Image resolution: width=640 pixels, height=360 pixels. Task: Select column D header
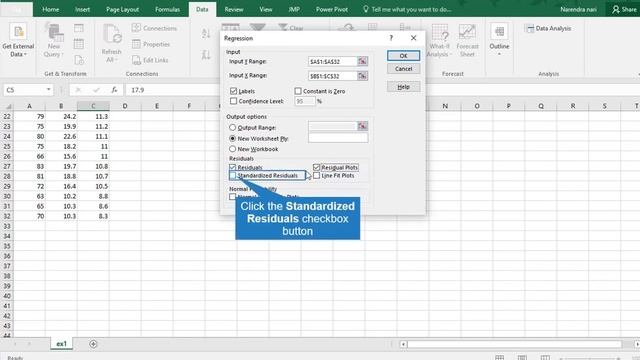click(125, 106)
